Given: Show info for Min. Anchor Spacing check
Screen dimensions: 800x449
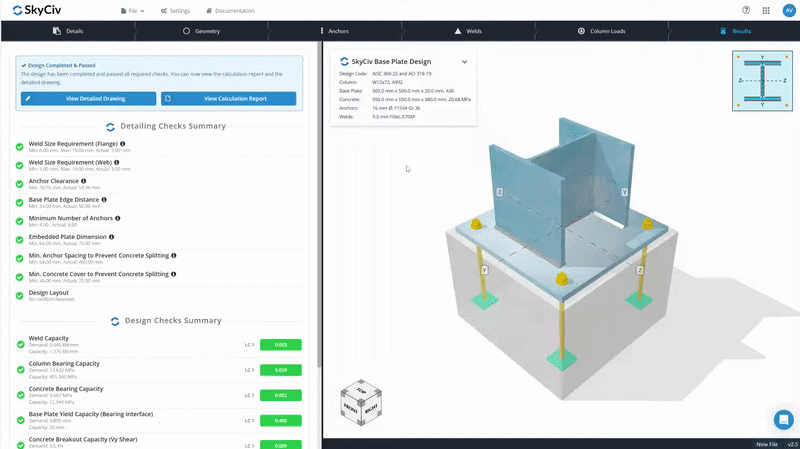Looking at the screenshot, I should point(174,256).
